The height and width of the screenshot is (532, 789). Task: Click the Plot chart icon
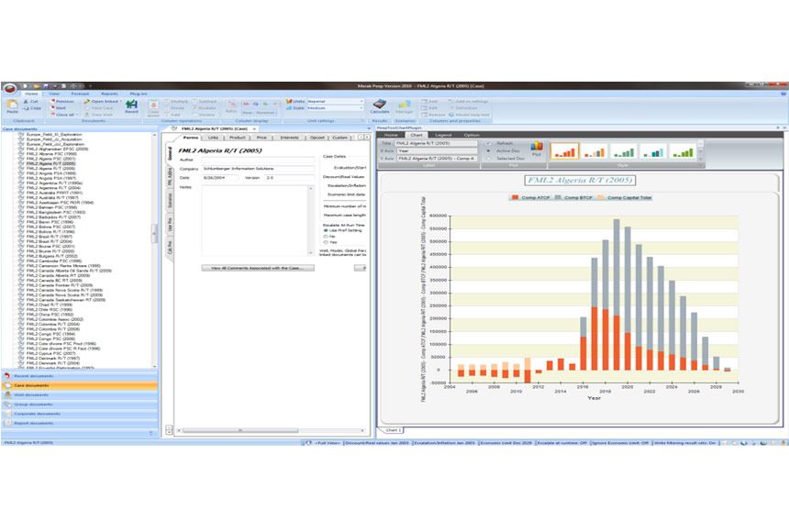pyautogui.click(x=538, y=150)
